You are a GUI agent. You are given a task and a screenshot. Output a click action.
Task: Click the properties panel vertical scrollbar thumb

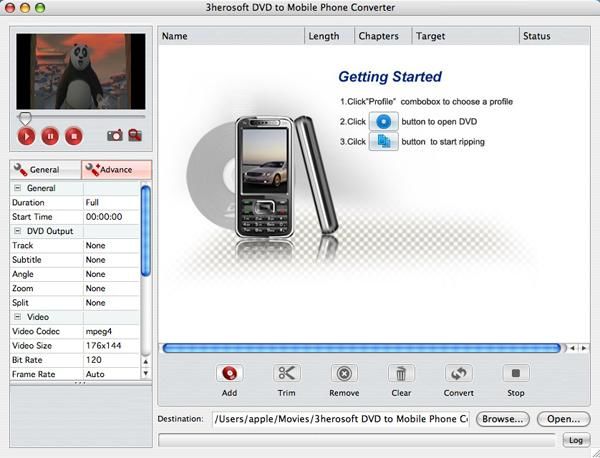pyautogui.click(x=146, y=230)
